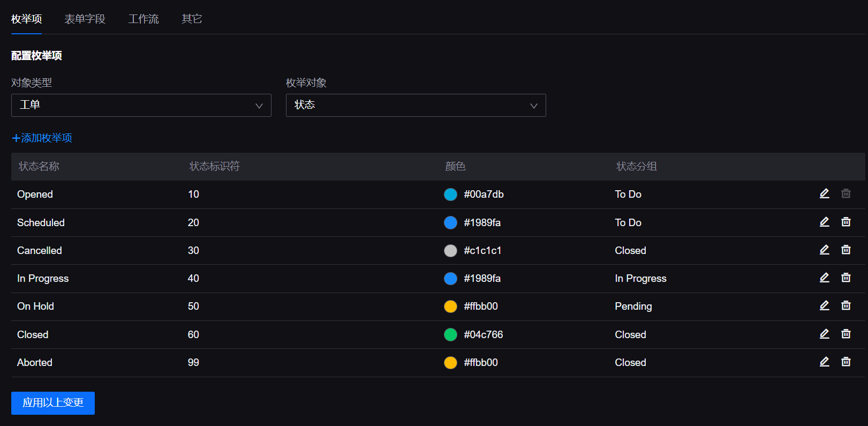The height and width of the screenshot is (426, 868).
Task: Click the 添加枚举项 link
Action: (x=42, y=138)
